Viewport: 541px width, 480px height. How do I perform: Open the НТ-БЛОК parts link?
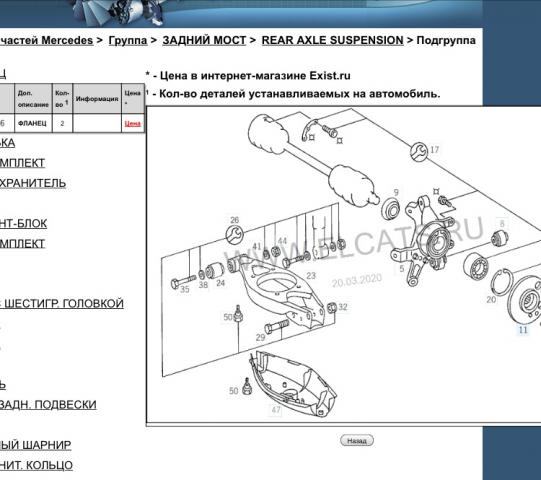(23, 224)
